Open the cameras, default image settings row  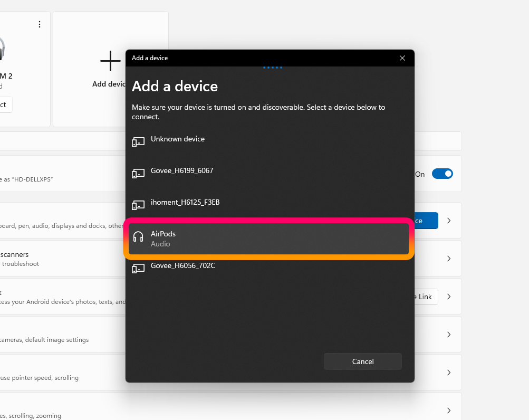click(x=231, y=335)
